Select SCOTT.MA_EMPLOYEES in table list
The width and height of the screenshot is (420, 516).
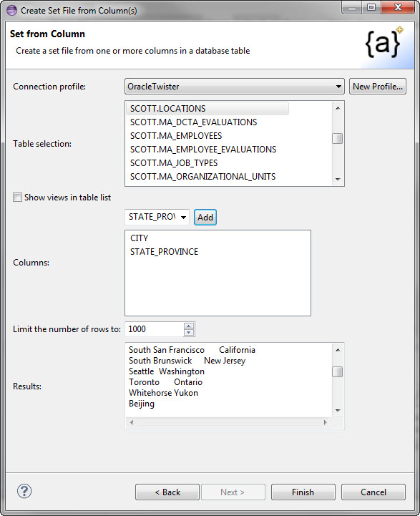[176, 135]
